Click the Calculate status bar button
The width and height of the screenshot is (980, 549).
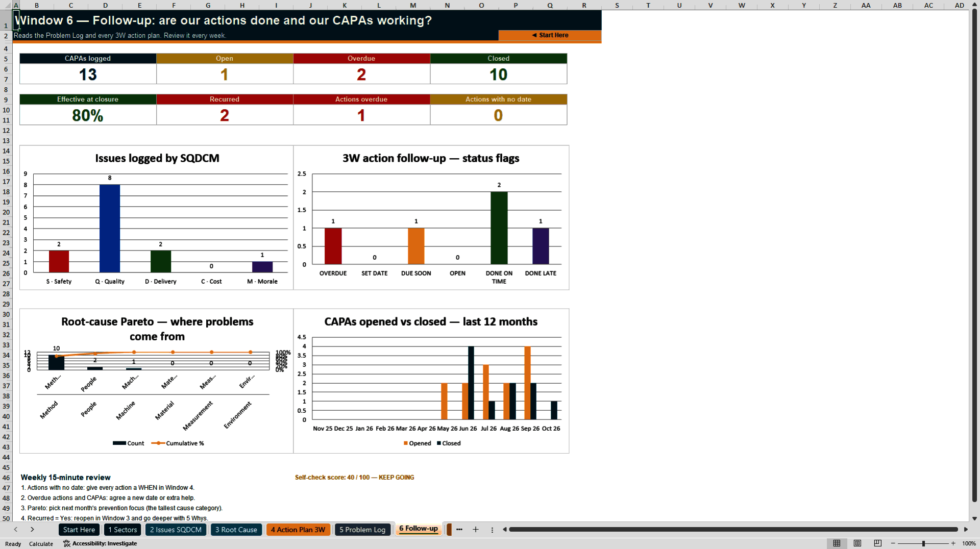click(x=41, y=544)
